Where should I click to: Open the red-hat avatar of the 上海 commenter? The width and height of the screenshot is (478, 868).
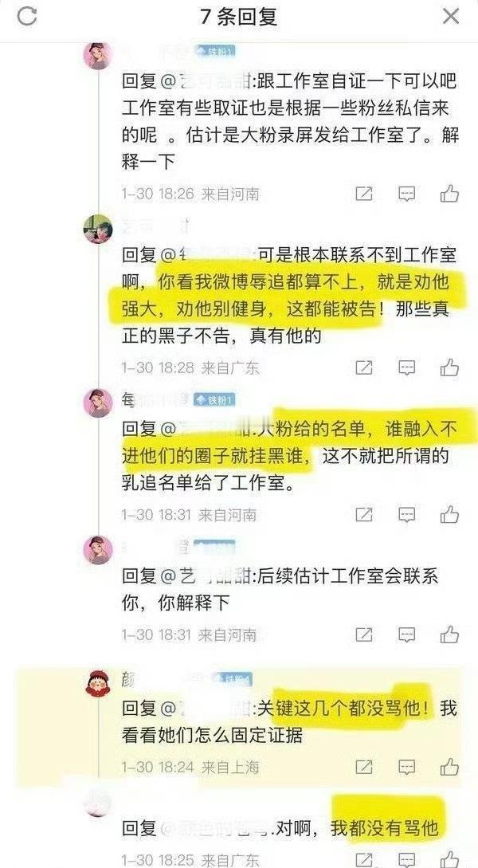98,682
